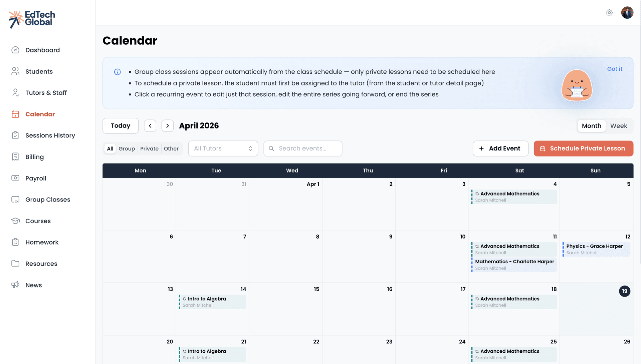The width and height of the screenshot is (641, 364).
Task: Switch to Month view
Action: click(591, 126)
